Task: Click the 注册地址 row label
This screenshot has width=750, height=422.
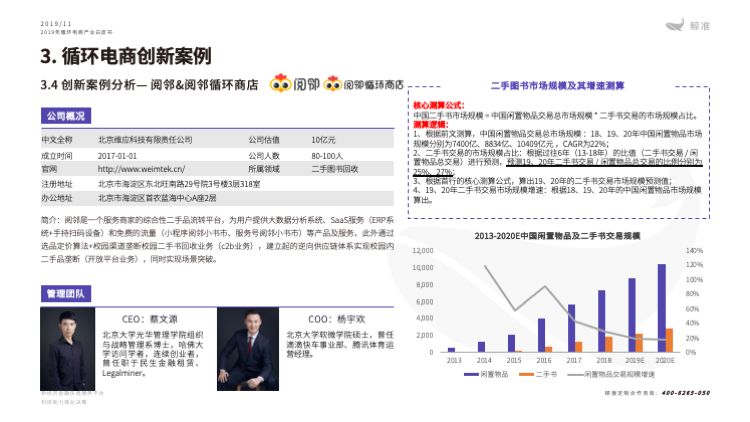Action: [56, 184]
